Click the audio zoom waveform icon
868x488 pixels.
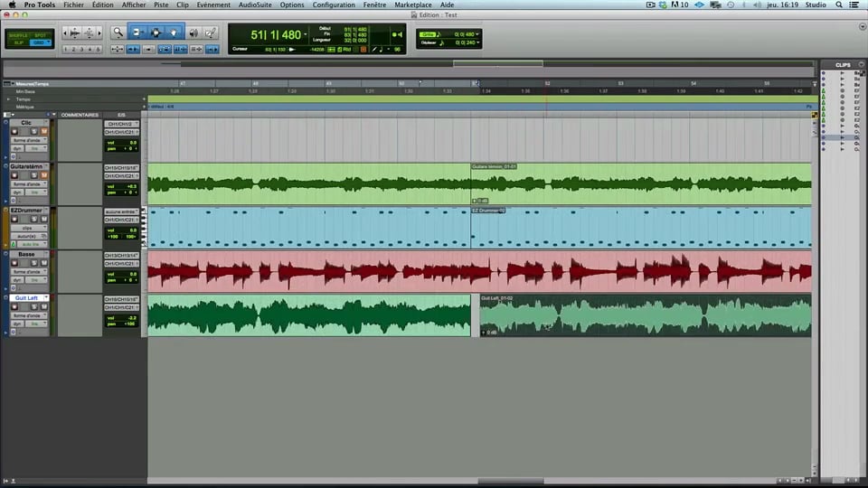point(75,33)
